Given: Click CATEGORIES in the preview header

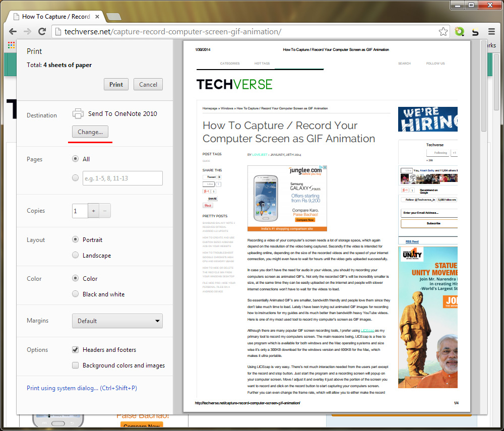Looking at the screenshot, I should [x=230, y=64].
